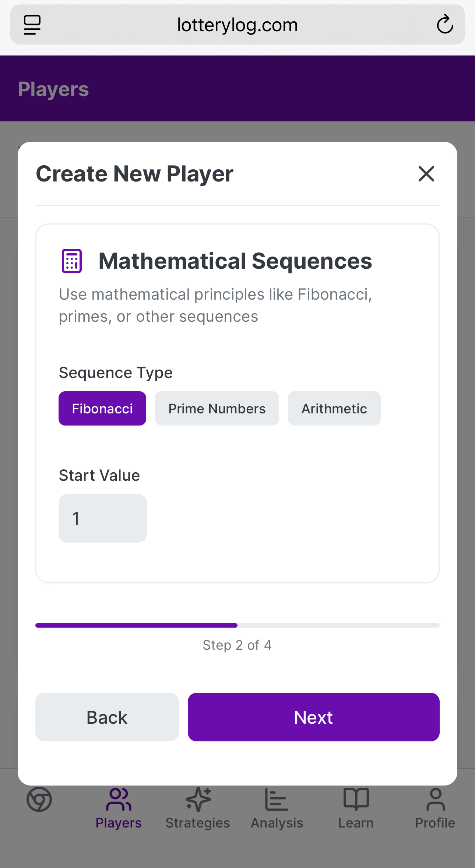
Task: Open the Learn book icon
Action: pos(356,800)
